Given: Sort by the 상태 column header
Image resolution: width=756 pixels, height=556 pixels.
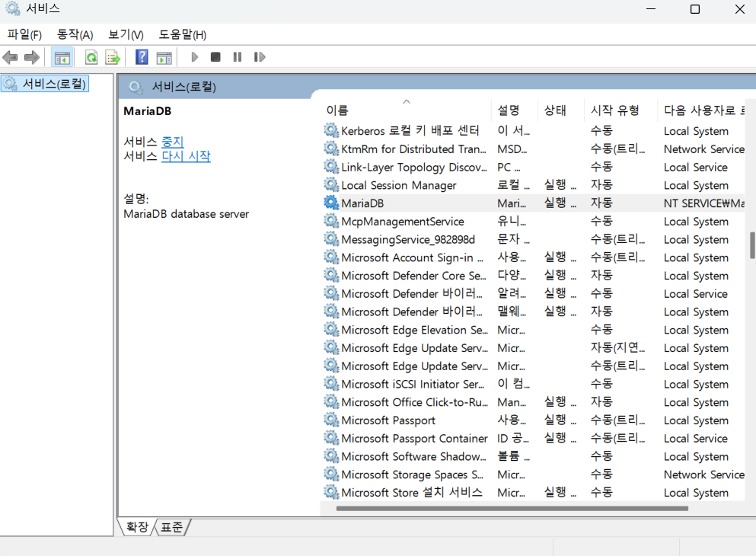Looking at the screenshot, I should pyautogui.click(x=561, y=110).
